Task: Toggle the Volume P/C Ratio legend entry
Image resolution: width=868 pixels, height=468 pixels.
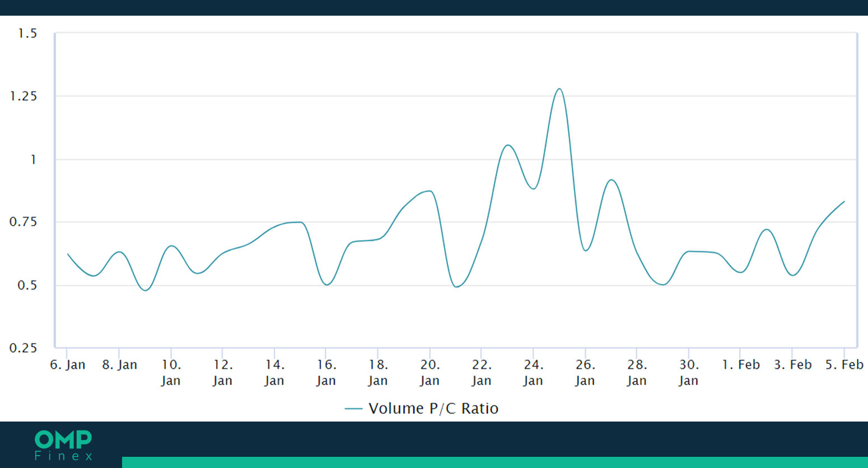Action: coord(422,408)
